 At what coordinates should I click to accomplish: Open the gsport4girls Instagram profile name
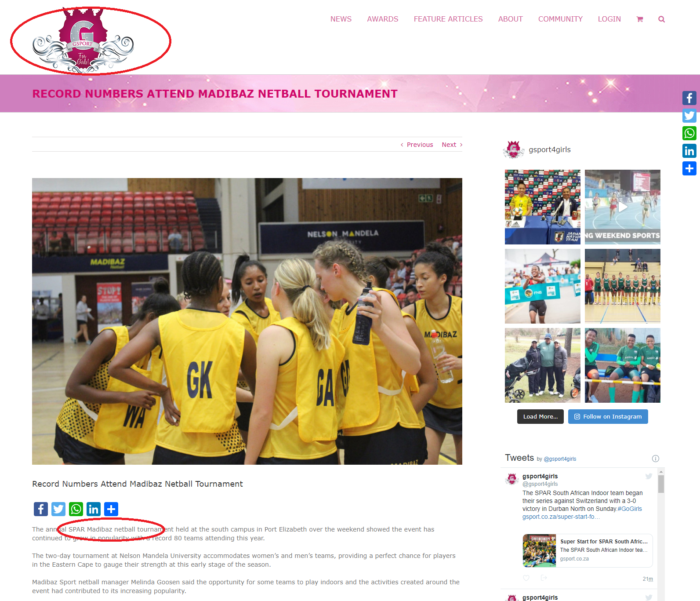[x=550, y=149]
